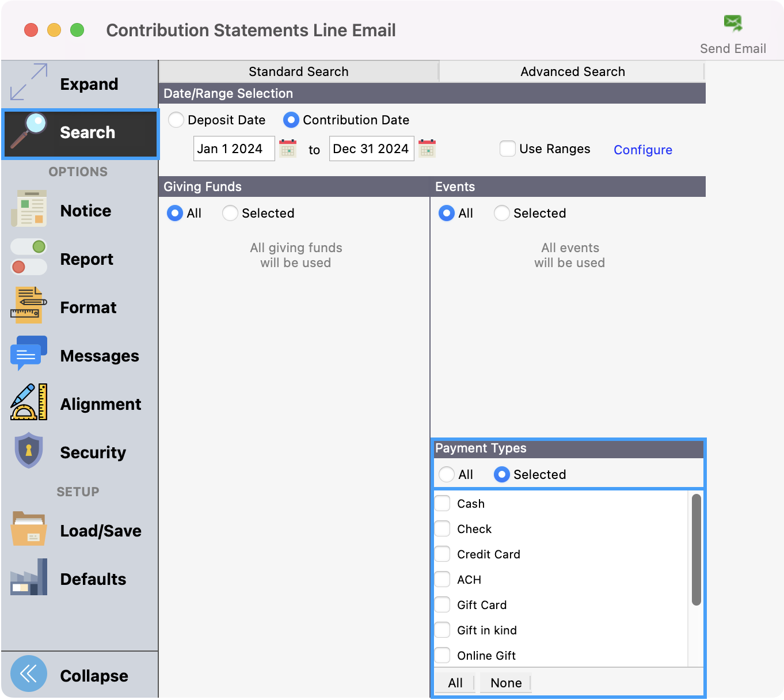
Task: Click the Configure link
Action: coord(642,150)
